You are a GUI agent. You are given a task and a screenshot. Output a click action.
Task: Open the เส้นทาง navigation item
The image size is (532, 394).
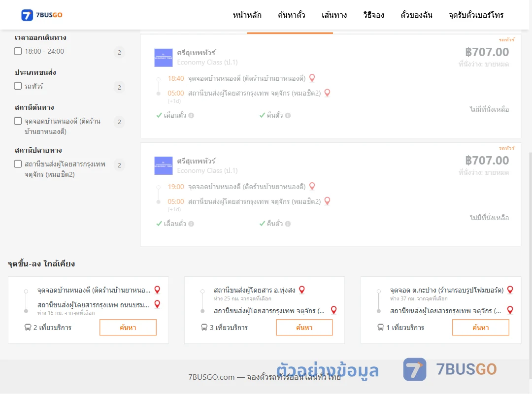334,15
